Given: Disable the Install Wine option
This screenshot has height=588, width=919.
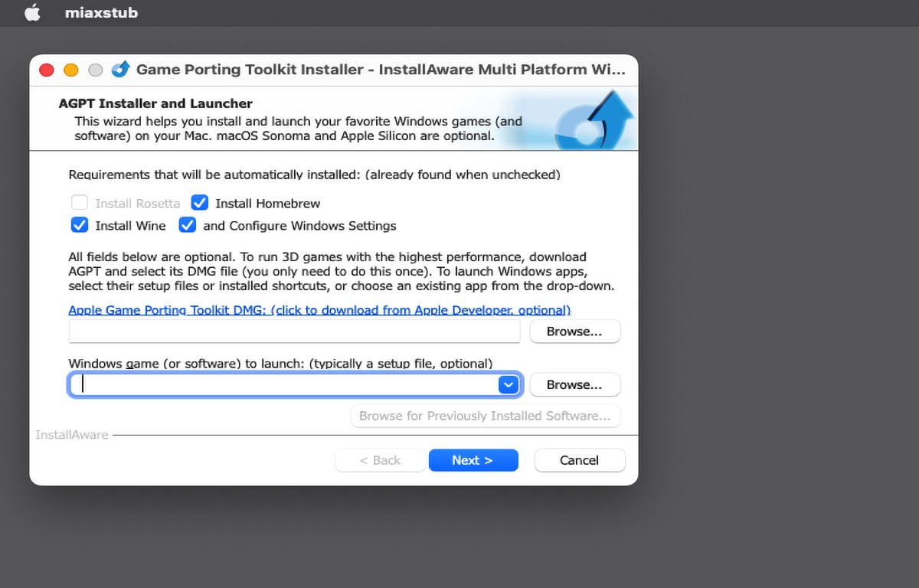Looking at the screenshot, I should click(x=80, y=225).
